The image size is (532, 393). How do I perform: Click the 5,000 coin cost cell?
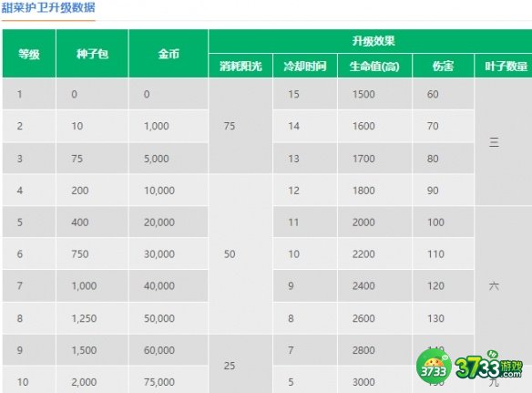click(x=169, y=159)
